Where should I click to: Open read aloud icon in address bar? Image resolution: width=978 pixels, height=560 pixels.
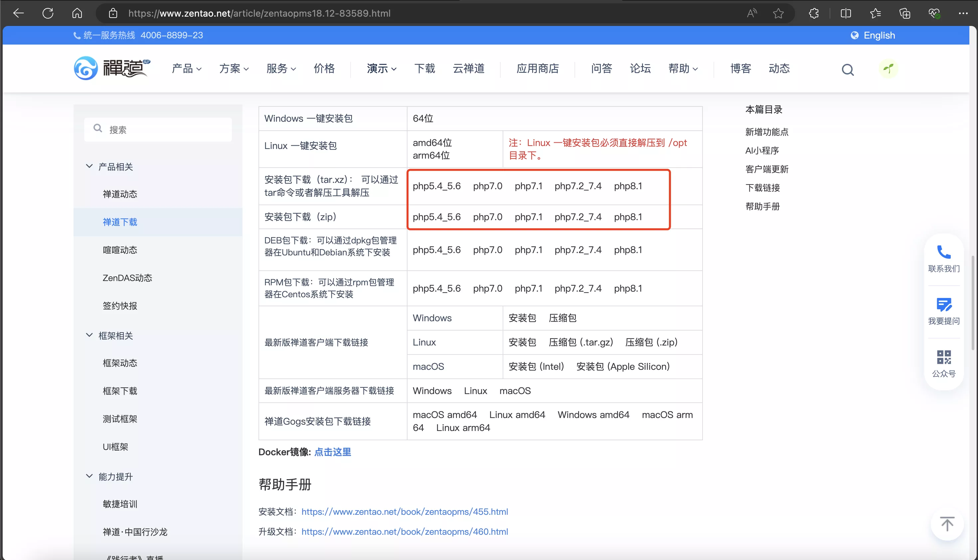(752, 13)
